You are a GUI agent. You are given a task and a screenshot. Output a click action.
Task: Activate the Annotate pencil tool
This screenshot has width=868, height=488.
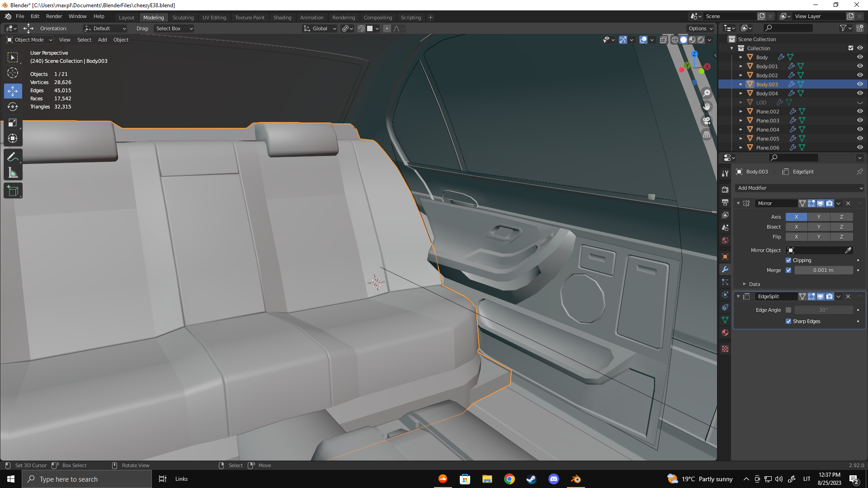tap(13, 157)
